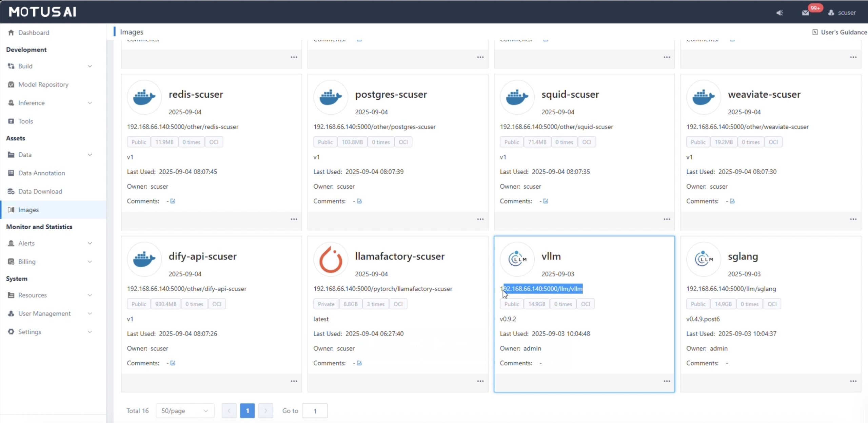Open more options on vllm card
868x423 pixels.
667,381
